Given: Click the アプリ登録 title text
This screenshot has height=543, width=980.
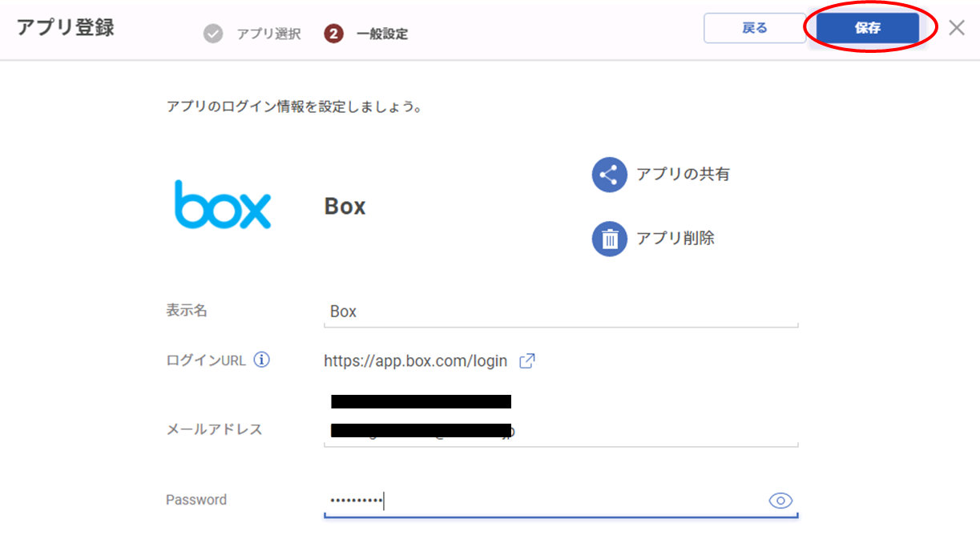Looking at the screenshot, I should pyautogui.click(x=66, y=27).
